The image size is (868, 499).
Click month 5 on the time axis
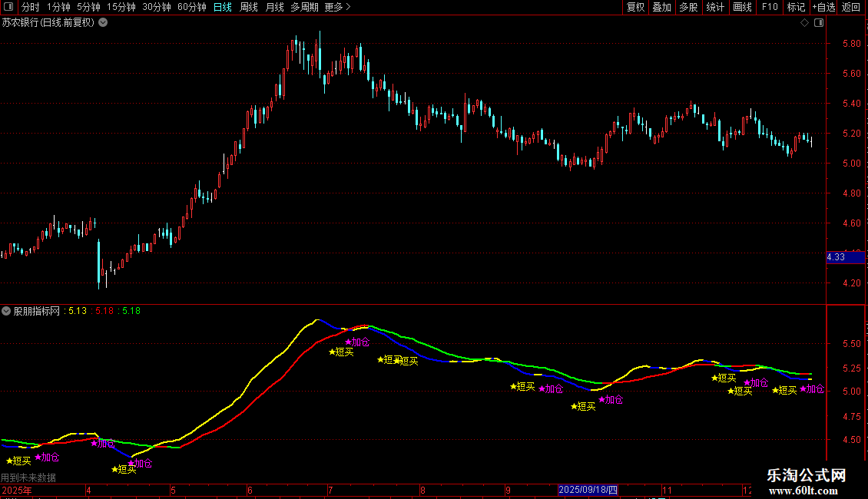click(x=174, y=490)
